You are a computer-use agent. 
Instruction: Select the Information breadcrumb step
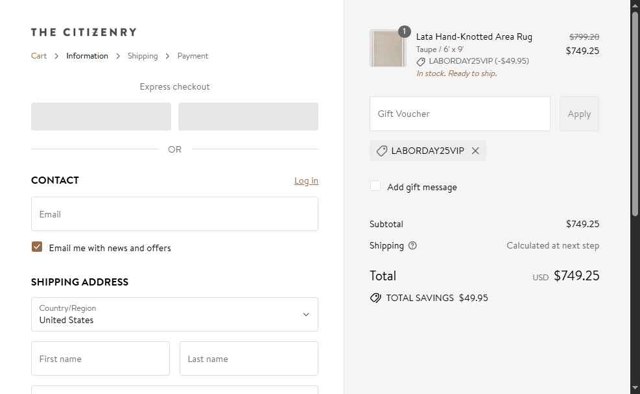point(87,56)
